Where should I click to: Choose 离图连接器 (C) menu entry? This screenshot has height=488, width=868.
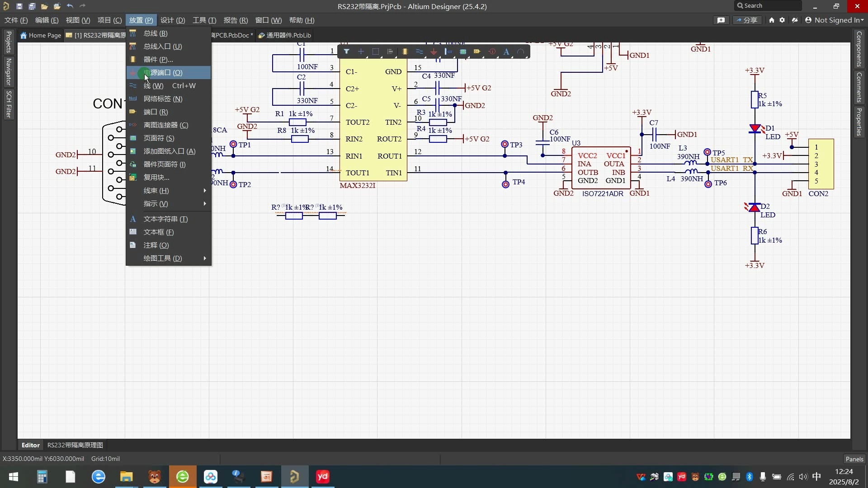169,125
